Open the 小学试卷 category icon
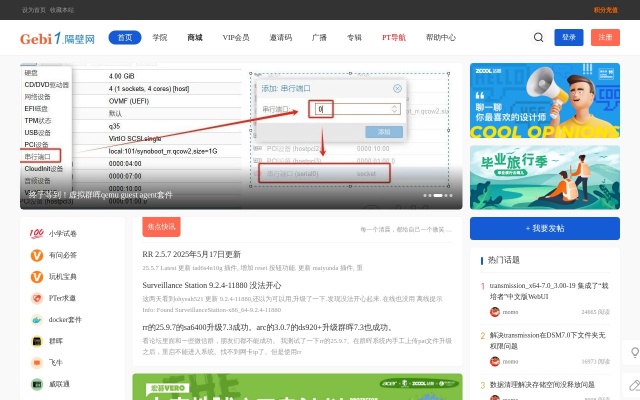640x400 pixels. pos(37,233)
